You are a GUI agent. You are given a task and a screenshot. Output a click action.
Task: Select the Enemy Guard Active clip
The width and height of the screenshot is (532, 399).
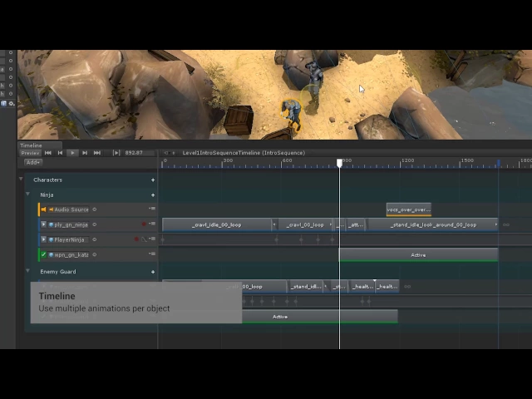pos(319,317)
